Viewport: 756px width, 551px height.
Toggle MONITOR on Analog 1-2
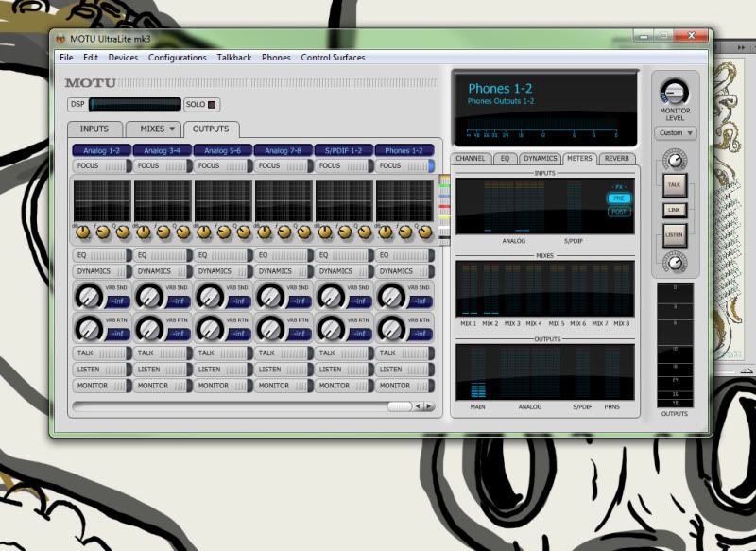102,386
